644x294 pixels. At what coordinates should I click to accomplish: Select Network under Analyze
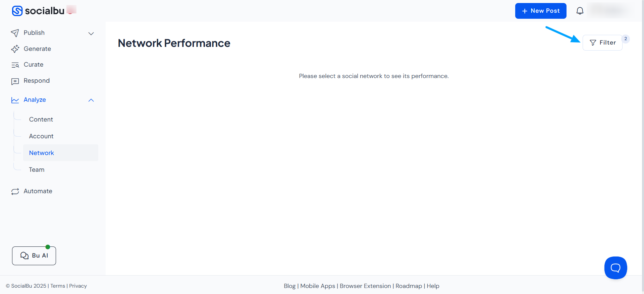(x=42, y=153)
